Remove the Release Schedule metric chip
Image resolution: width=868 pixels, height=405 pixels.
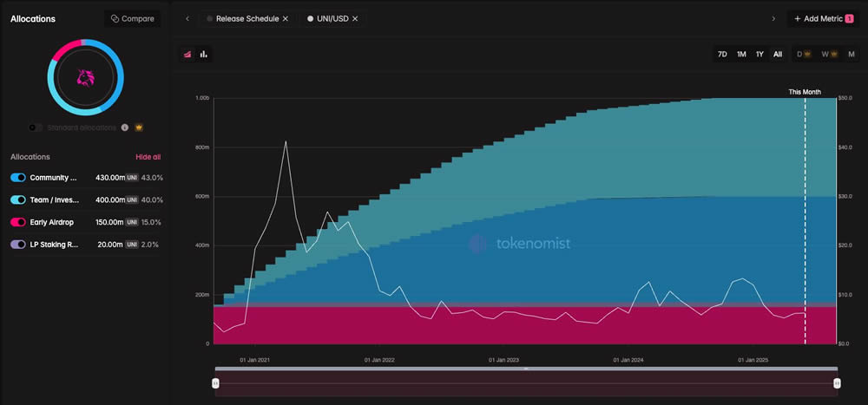pyautogui.click(x=286, y=18)
